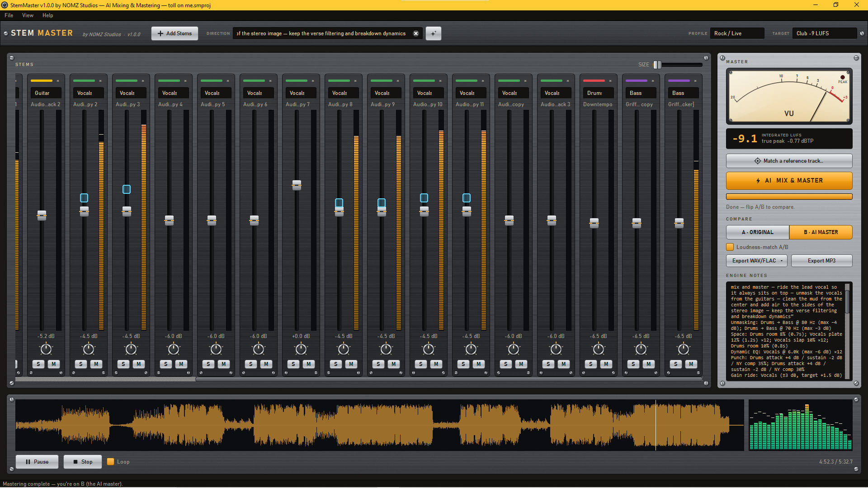Start AI Mix & Master
868x488 pixels.
point(789,180)
